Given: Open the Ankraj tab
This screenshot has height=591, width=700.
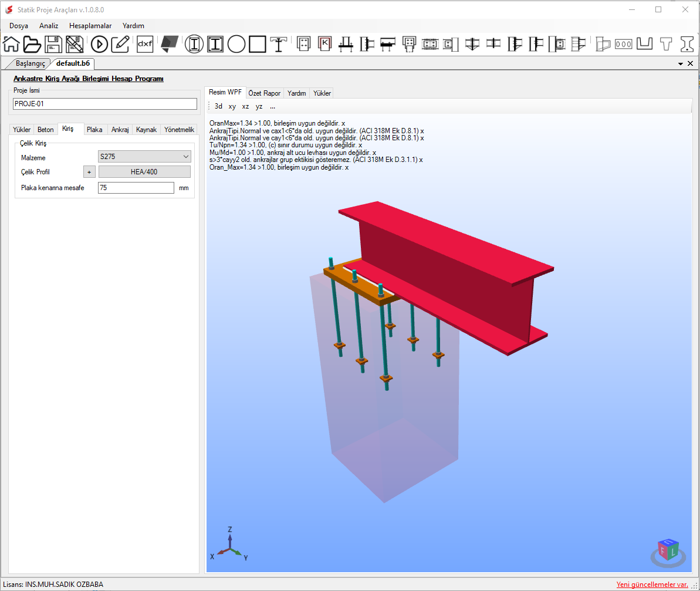Looking at the screenshot, I should tap(120, 130).
